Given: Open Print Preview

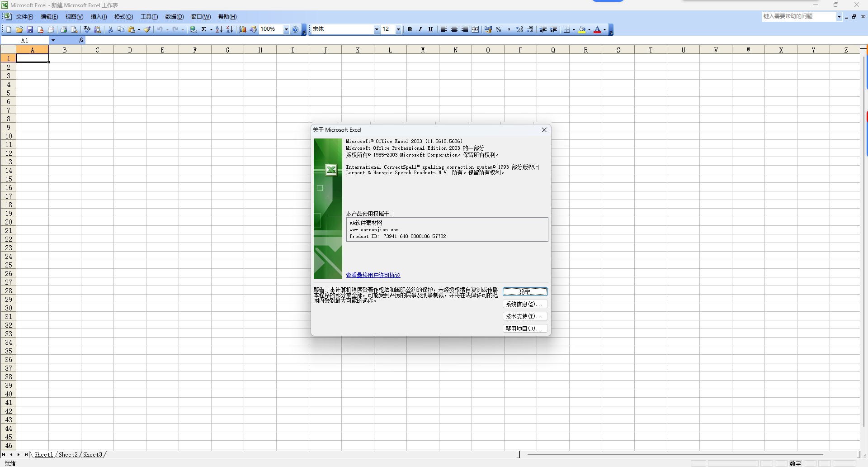Looking at the screenshot, I should [74, 29].
